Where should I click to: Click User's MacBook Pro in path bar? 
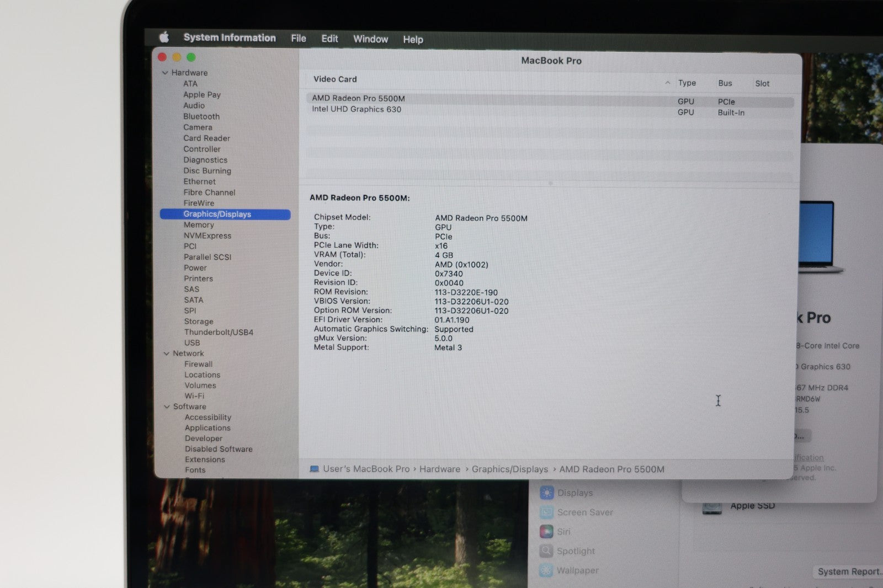click(x=366, y=469)
